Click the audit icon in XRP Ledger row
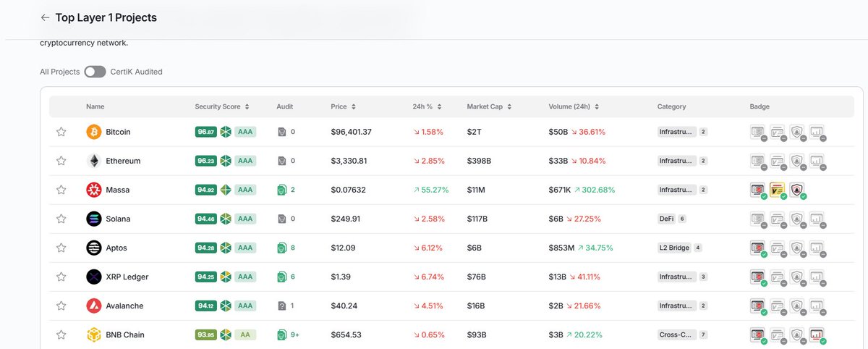This screenshot has width=868, height=349. 282,277
